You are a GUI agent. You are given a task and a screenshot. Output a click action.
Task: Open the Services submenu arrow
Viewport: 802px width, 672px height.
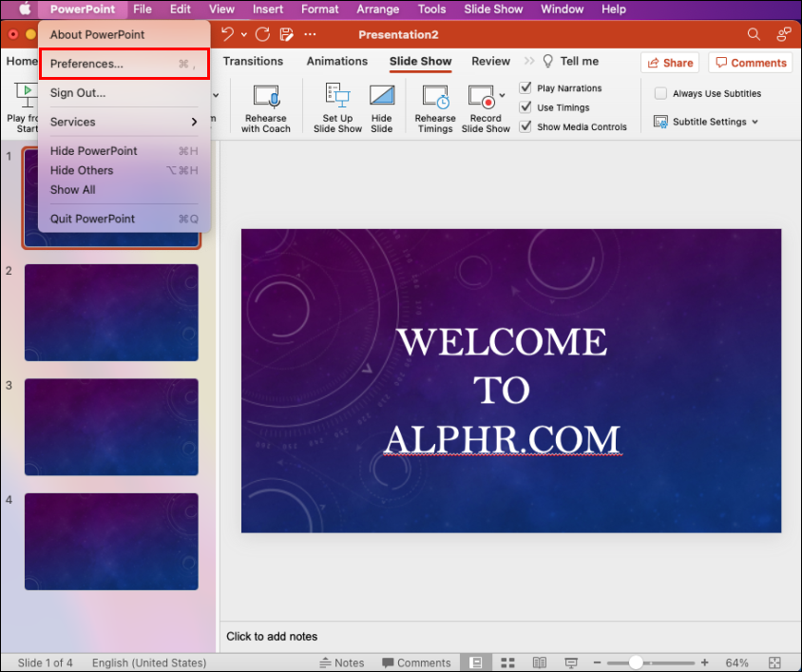point(194,122)
